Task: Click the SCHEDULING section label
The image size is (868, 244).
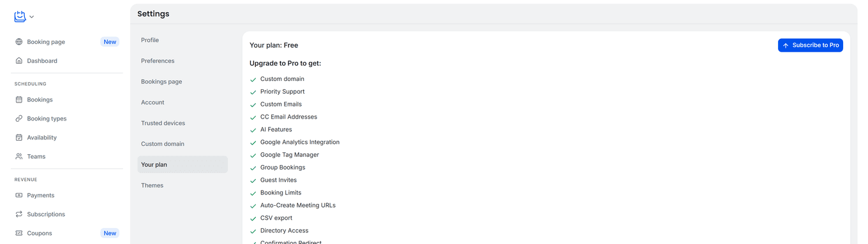Action: (31, 84)
